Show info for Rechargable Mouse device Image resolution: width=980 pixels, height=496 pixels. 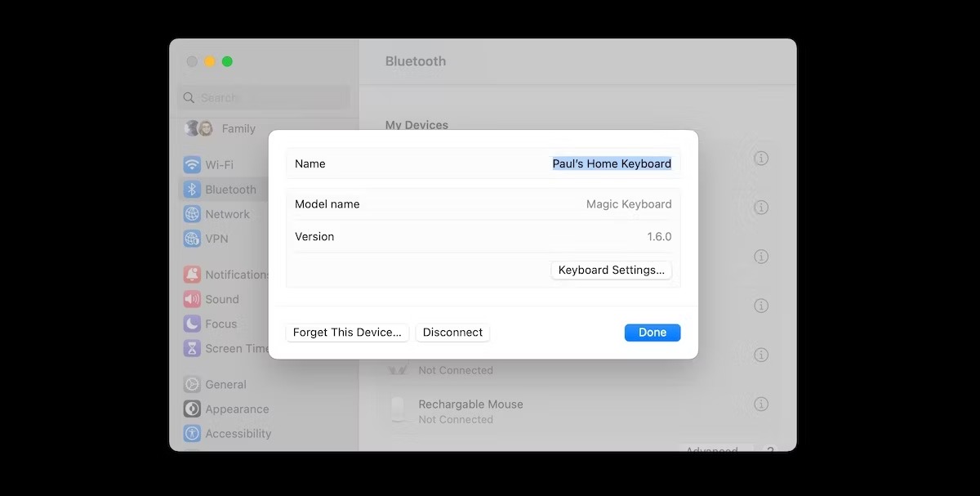(761, 404)
